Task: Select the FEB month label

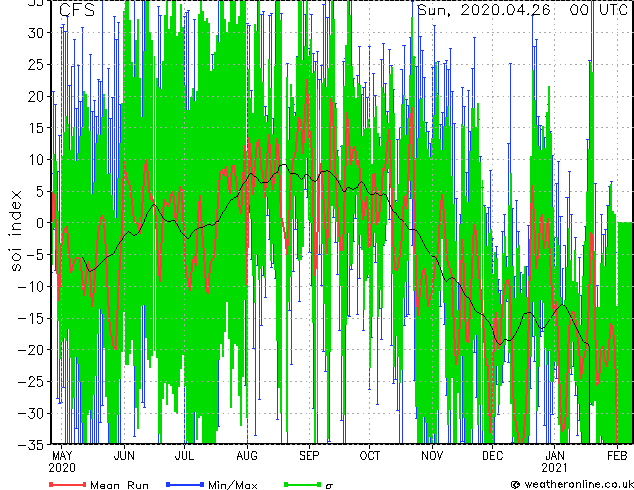Action: coord(617,456)
